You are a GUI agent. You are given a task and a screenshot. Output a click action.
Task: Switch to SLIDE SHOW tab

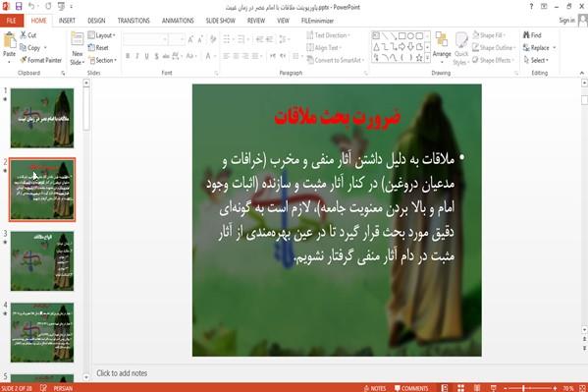[x=220, y=21]
